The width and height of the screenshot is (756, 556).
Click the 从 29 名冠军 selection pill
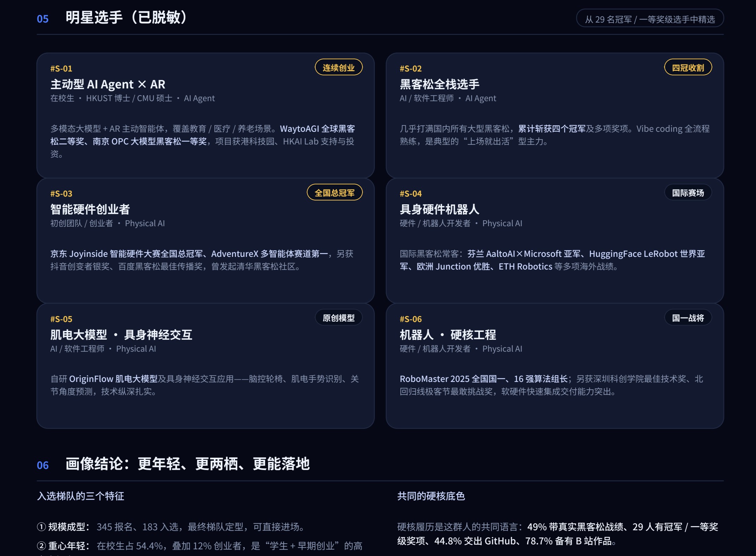click(650, 18)
